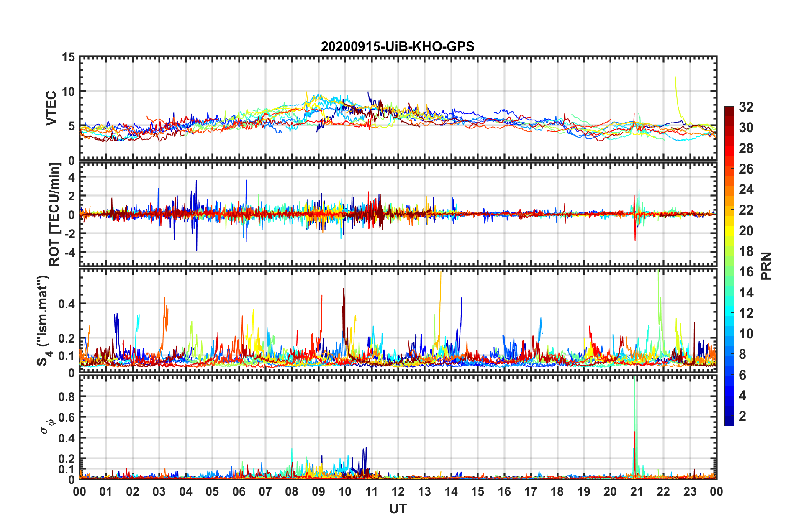
Task: Click colorbar tick label 24
Action: (746, 189)
